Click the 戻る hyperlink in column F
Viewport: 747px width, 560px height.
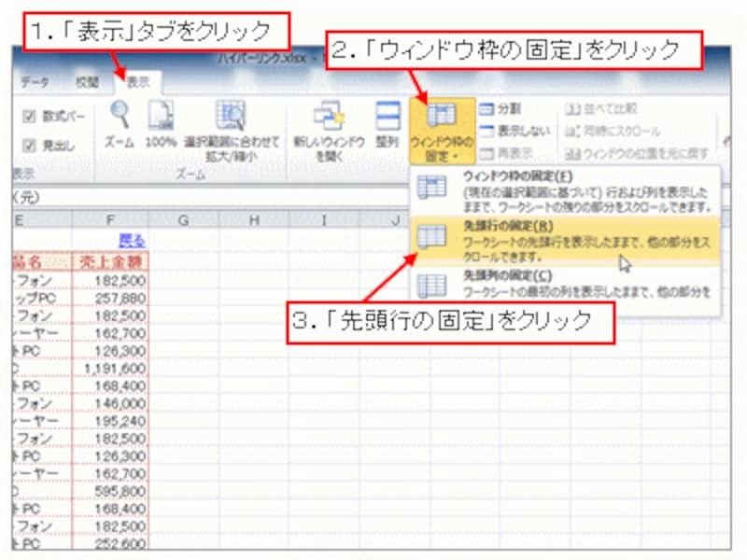point(132,241)
